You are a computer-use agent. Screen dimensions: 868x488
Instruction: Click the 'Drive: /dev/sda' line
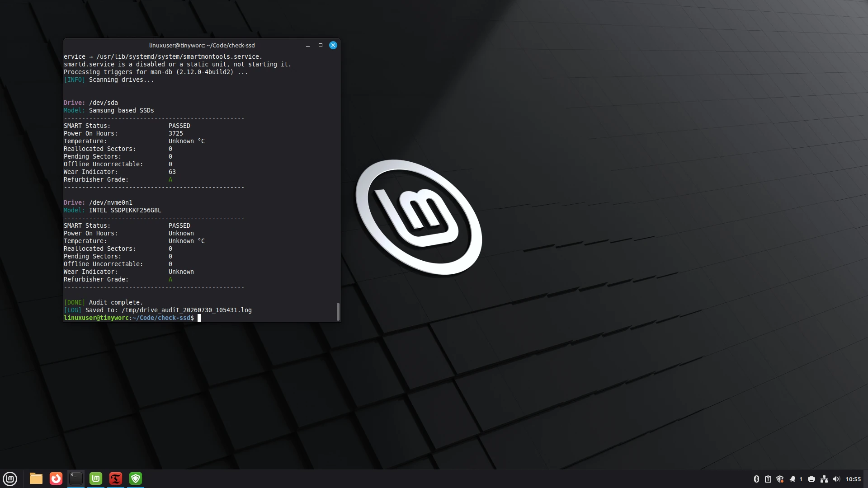pyautogui.click(x=90, y=103)
